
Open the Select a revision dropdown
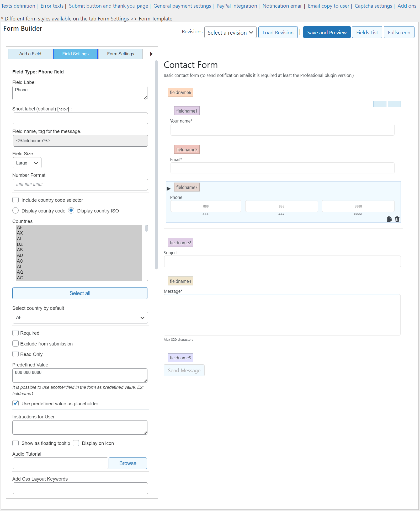pyautogui.click(x=230, y=32)
